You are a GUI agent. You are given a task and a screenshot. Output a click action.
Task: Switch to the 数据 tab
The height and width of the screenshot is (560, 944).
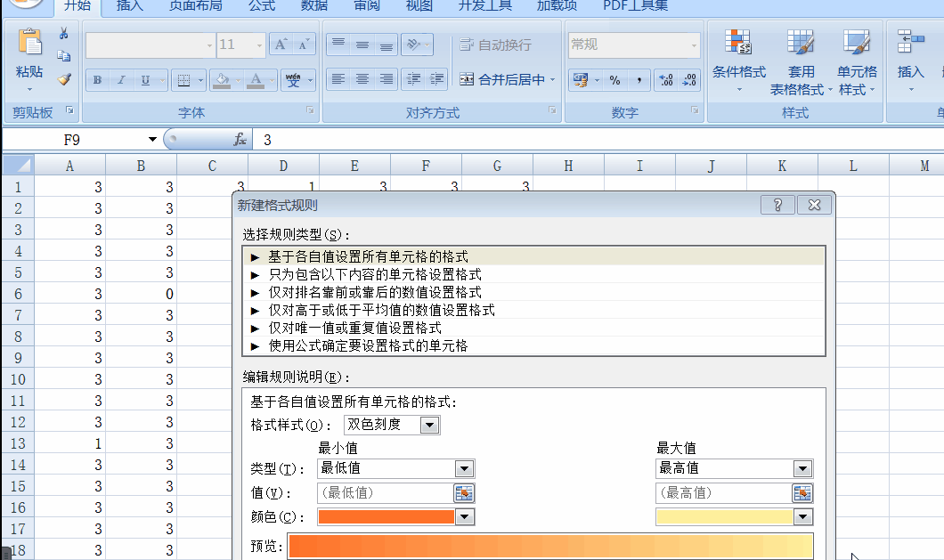(314, 6)
